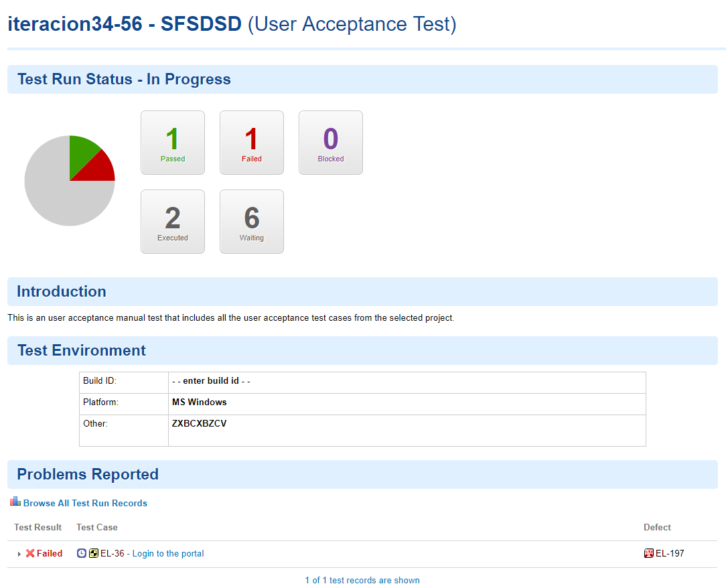Click the 'iteracion34-56 - SFSDSD' page title

tap(125, 24)
